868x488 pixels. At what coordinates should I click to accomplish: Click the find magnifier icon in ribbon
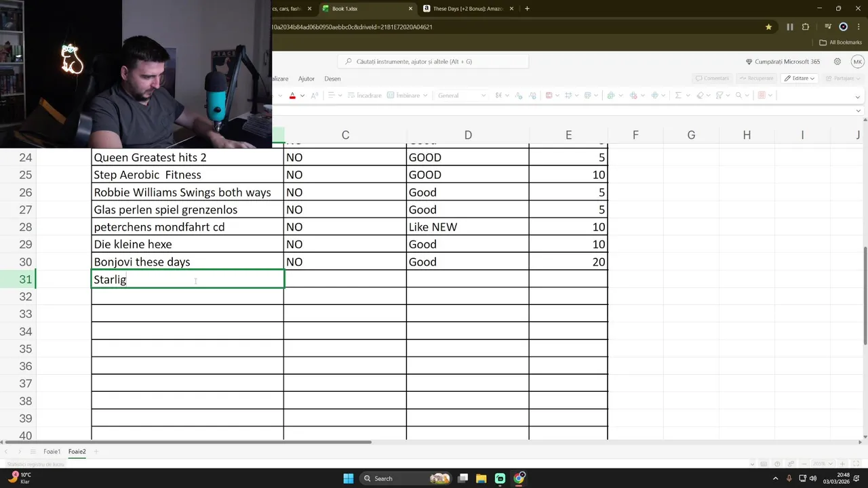point(739,96)
